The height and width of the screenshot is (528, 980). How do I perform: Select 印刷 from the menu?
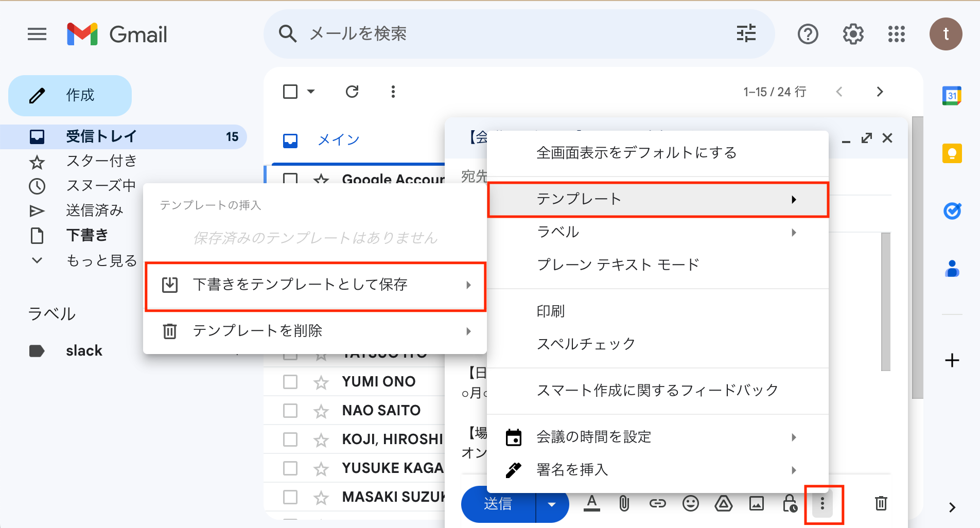click(x=657, y=311)
